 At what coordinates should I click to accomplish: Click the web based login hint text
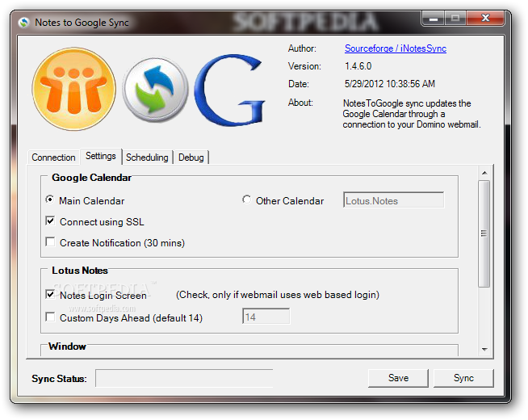click(278, 295)
